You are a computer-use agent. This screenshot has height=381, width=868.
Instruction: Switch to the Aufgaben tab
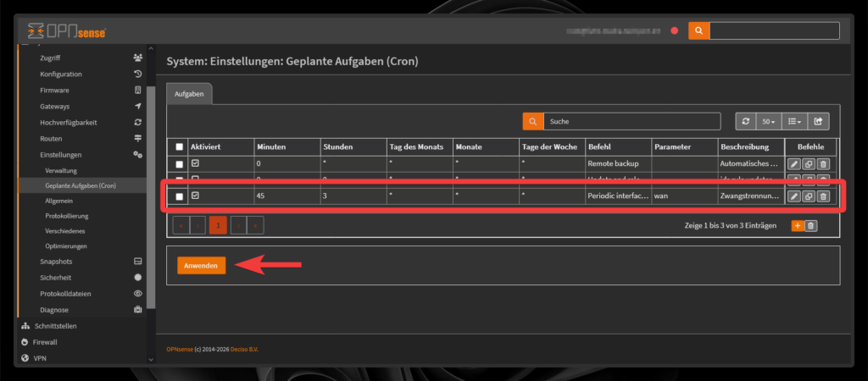tap(188, 94)
